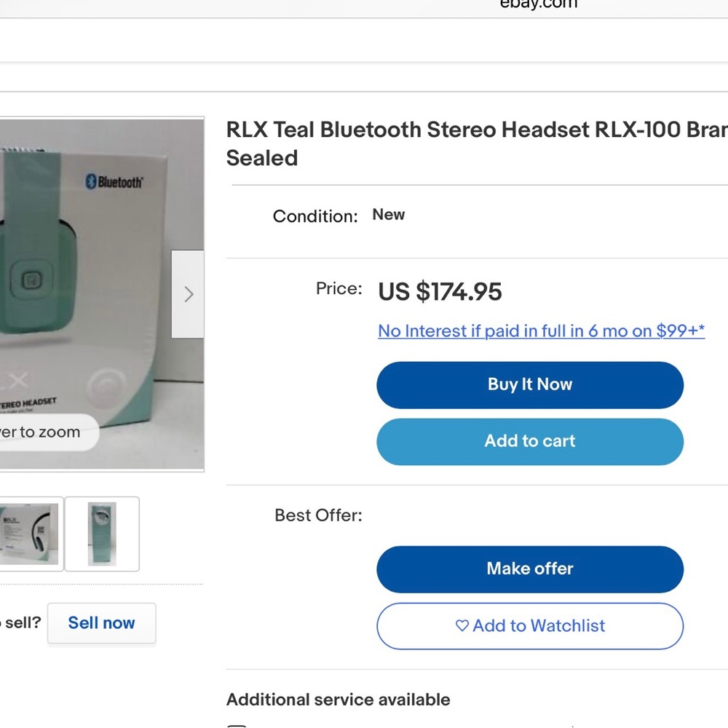Image resolution: width=728 pixels, height=728 pixels.
Task: Click the RLX Teal Bluetooth Headset title
Action: pos(477,143)
